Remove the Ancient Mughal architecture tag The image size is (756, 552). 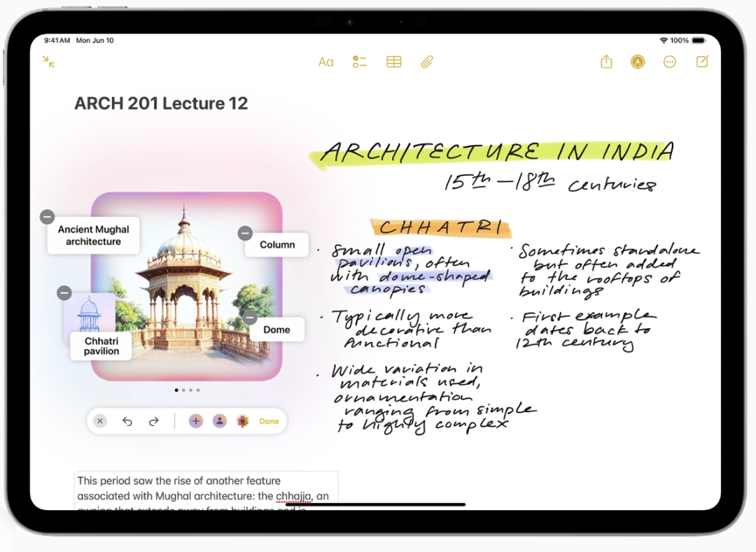tap(47, 217)
